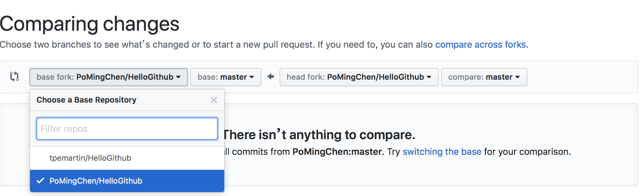The width and height of the screenshot is (644, 196).
Task: Select tpemartin/HelloGithub as base repository
Action: [x=90, y=158]
